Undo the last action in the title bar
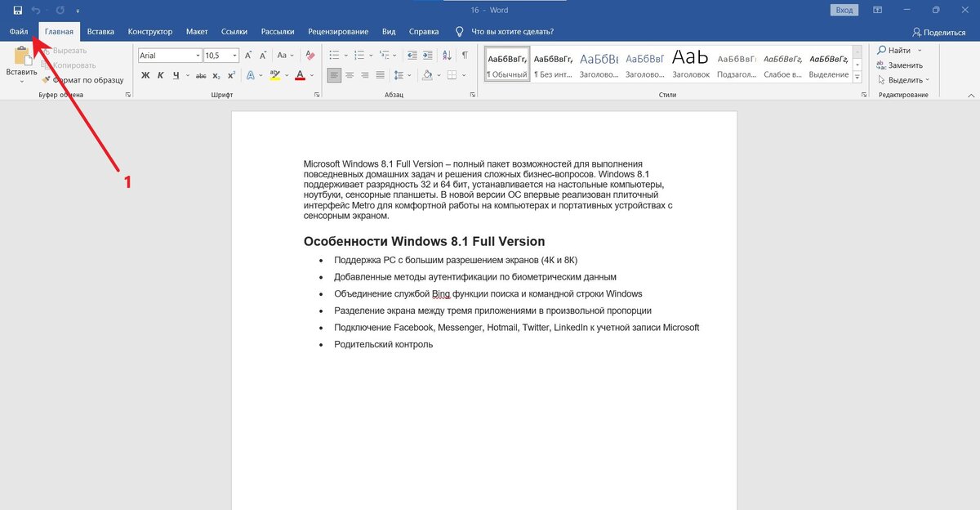 click(36, 10)
